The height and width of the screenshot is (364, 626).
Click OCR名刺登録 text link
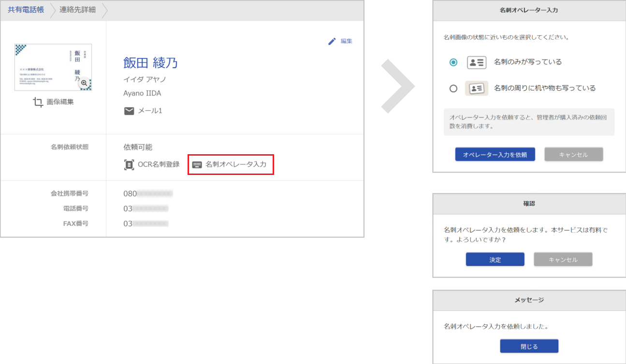(x=159, y=164)
